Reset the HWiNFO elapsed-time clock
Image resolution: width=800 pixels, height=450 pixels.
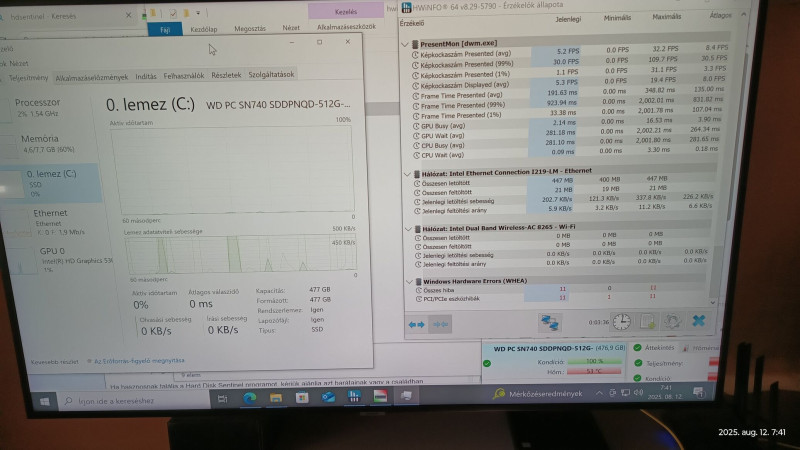(x=621, y=321)
